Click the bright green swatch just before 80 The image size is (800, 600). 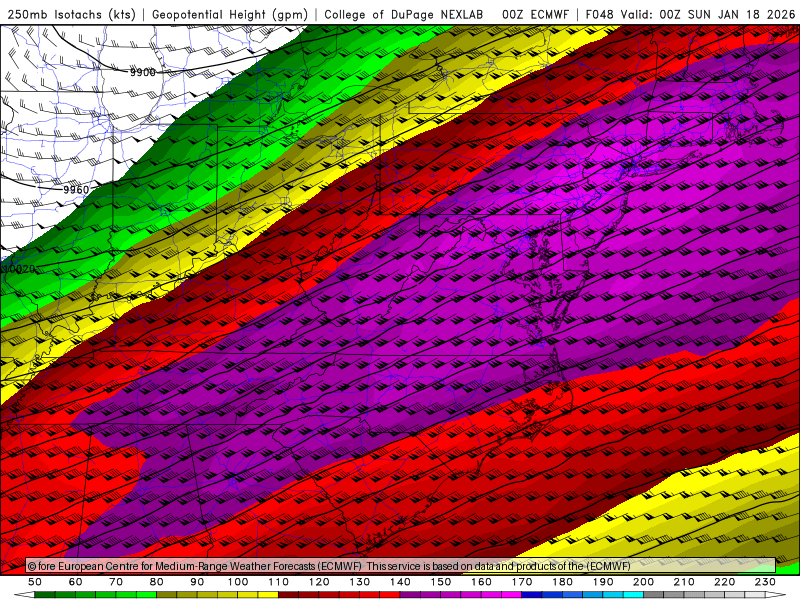(x=146, y=595)
